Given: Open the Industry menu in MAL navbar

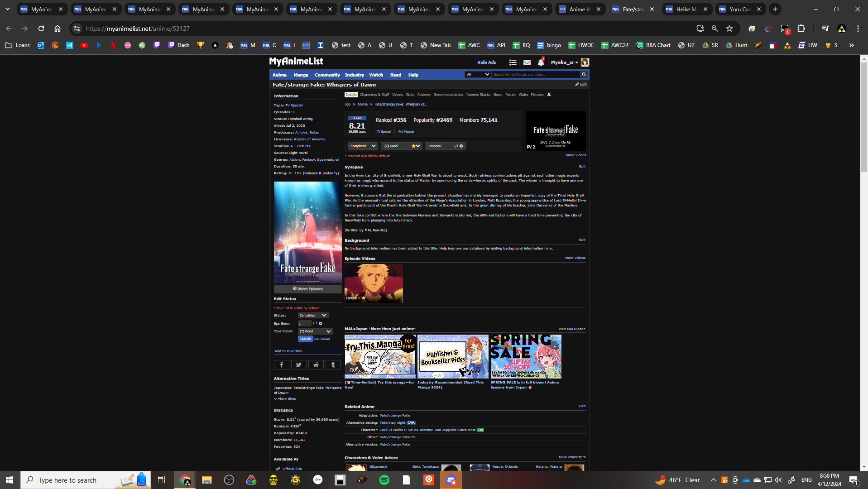Looking at the screenshot, I should pyautogui.click(x=354, y=75).
